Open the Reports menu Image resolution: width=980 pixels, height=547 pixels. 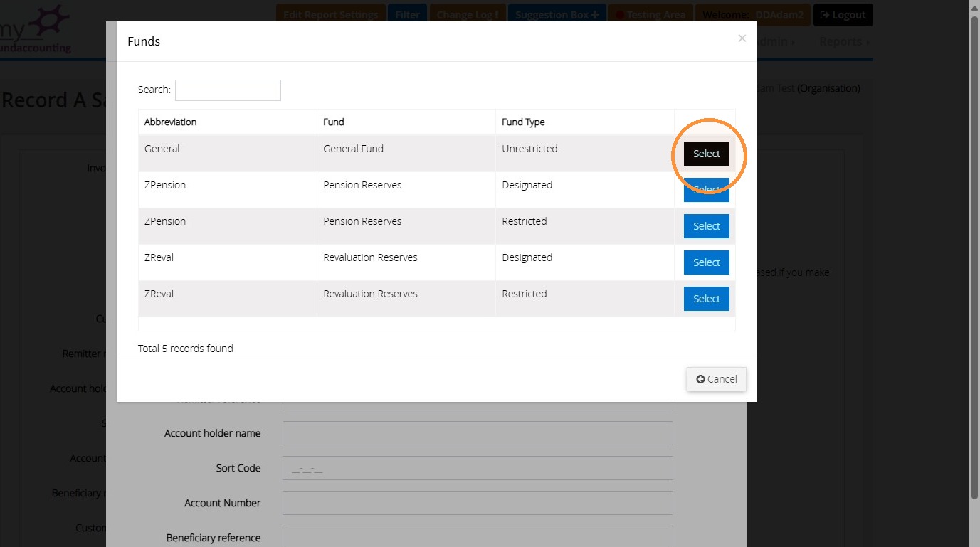point(844,41)
